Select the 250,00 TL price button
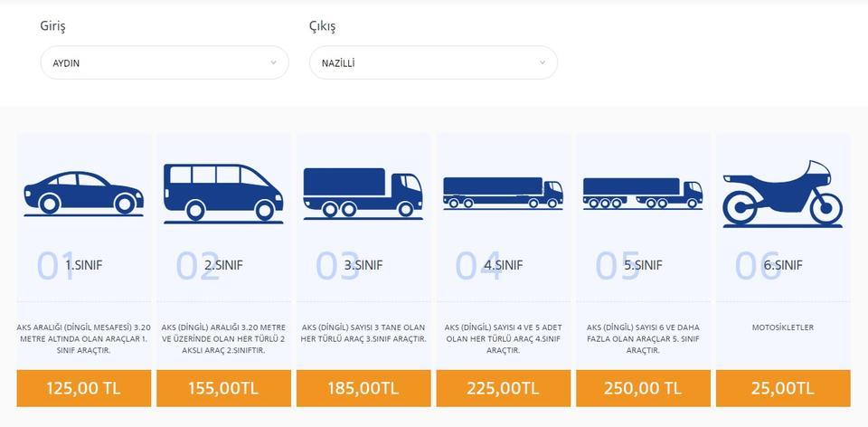This screenshot has height=427, width=868. pyautogui.click(x=643, y=388)
